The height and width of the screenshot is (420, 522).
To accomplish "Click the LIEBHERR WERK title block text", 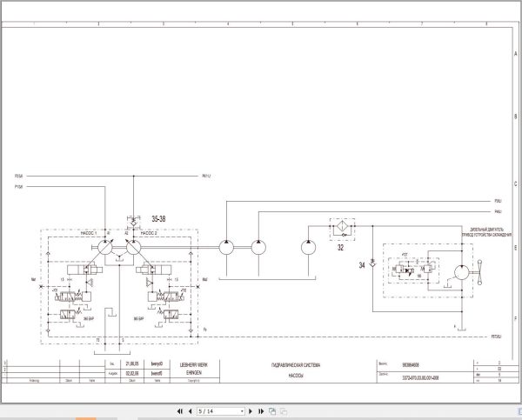I will [194, 364].
